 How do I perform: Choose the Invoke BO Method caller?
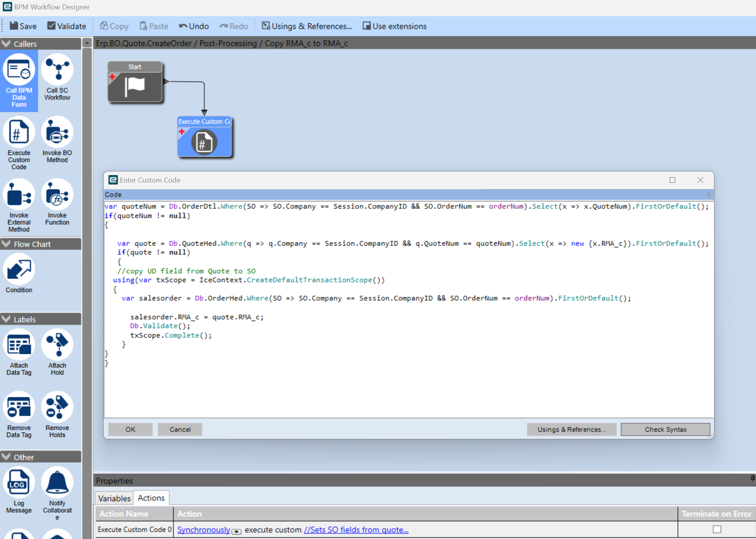[x=57, y=140]
